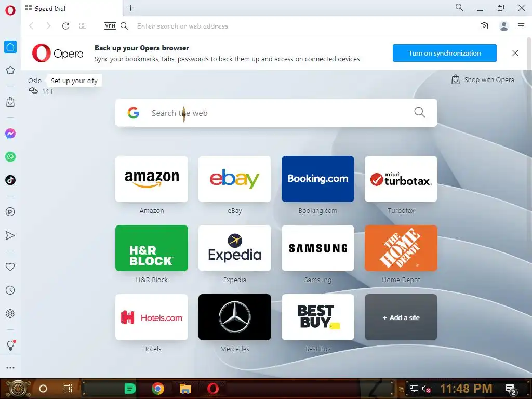Click Set up your city tooltip
The height and width of the screenshot is (399, 532).
pyautogui.click(x=74, y=81)
